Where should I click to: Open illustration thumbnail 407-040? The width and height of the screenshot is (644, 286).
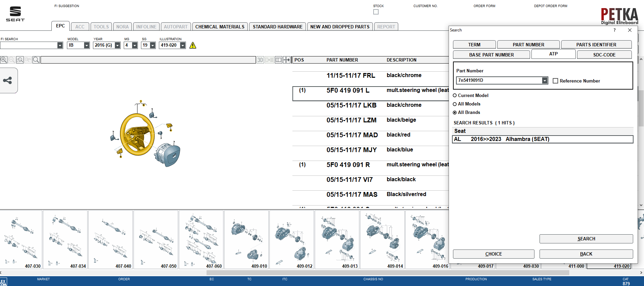111,240
